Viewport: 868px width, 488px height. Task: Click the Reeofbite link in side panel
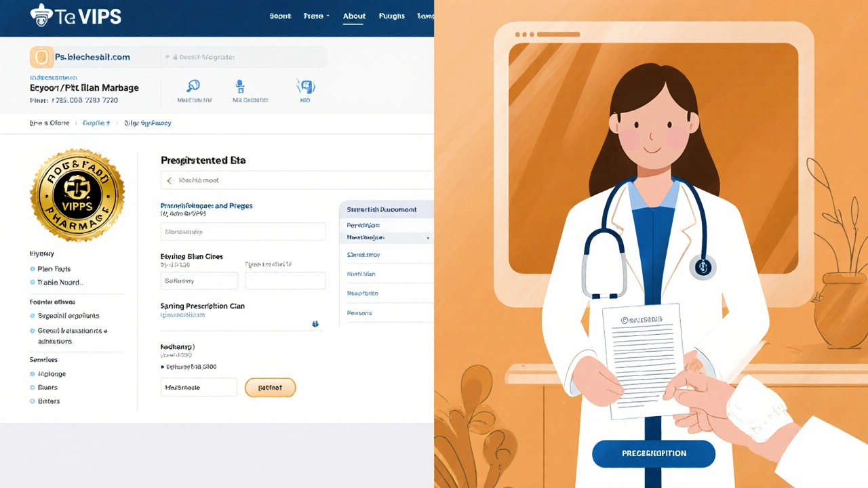[362, 293]
